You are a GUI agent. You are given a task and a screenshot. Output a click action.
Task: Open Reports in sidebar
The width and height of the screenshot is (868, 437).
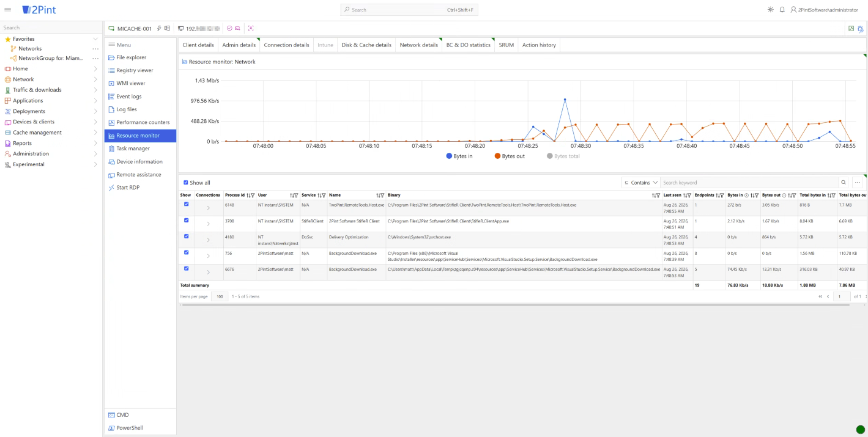tap(22, 143)
